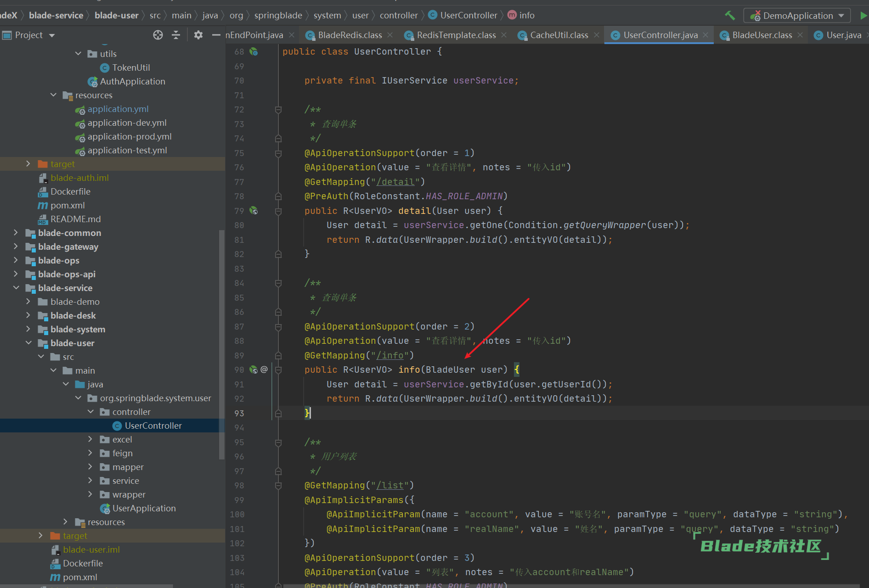The height and width of the screenshot is (588, 869).
Task: Click the info method breadcrumb
Action: click(x=526, y=16)
